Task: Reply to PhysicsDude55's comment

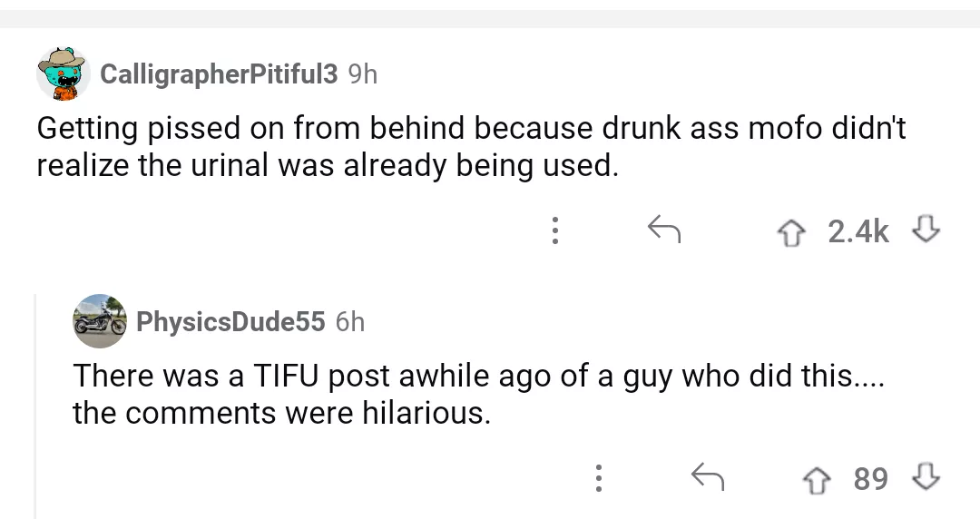Action: (x=708, y=477)
